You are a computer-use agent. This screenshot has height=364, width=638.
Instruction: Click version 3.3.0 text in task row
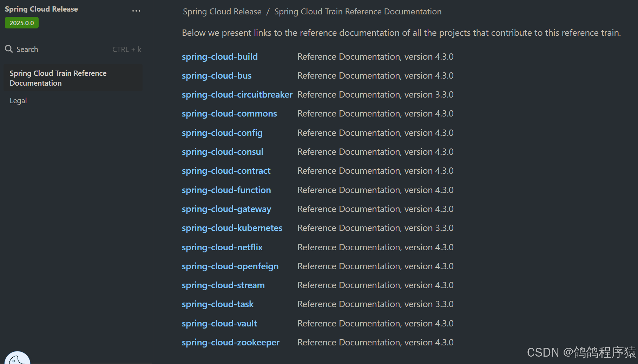429,304
